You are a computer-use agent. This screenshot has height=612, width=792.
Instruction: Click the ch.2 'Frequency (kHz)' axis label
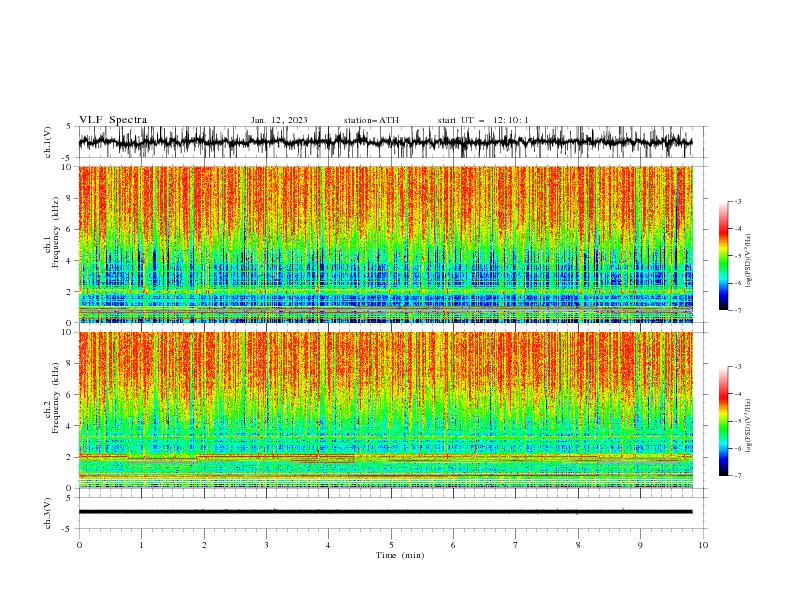56,398
